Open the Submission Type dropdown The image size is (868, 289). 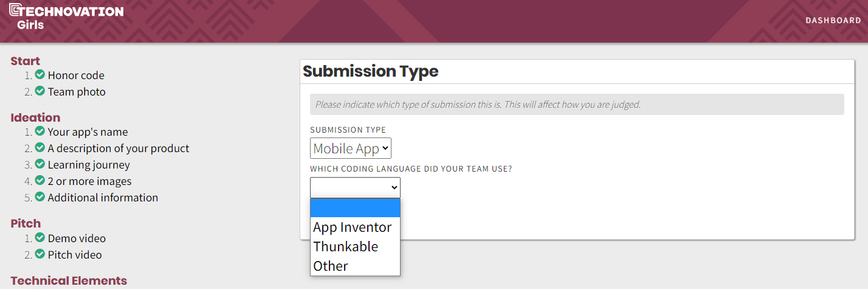pyautogui.click(x=350, y=148)
